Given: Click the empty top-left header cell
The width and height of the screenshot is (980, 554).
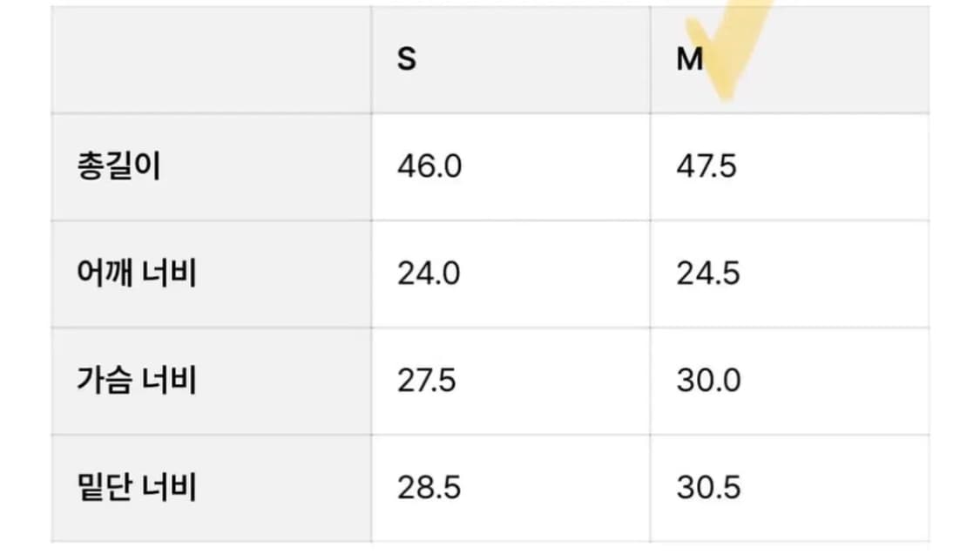Looking at the screenshot, I should 211,60.
